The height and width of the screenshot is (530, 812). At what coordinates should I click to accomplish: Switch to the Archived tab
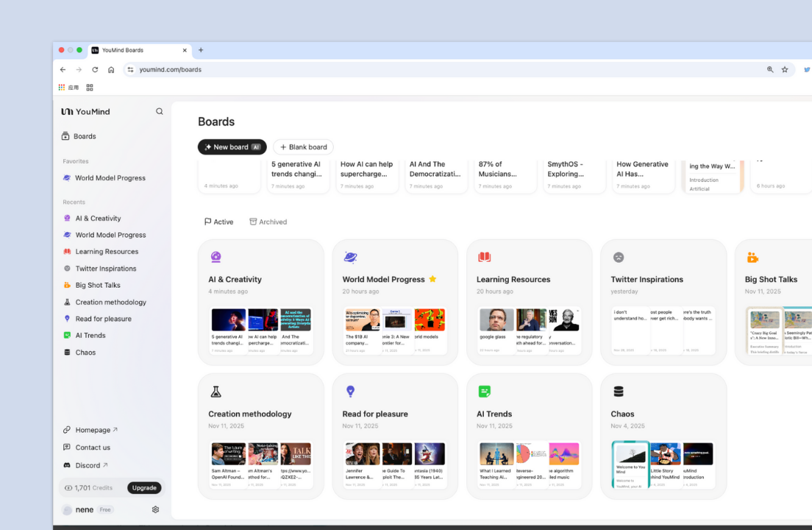point(268,222)
